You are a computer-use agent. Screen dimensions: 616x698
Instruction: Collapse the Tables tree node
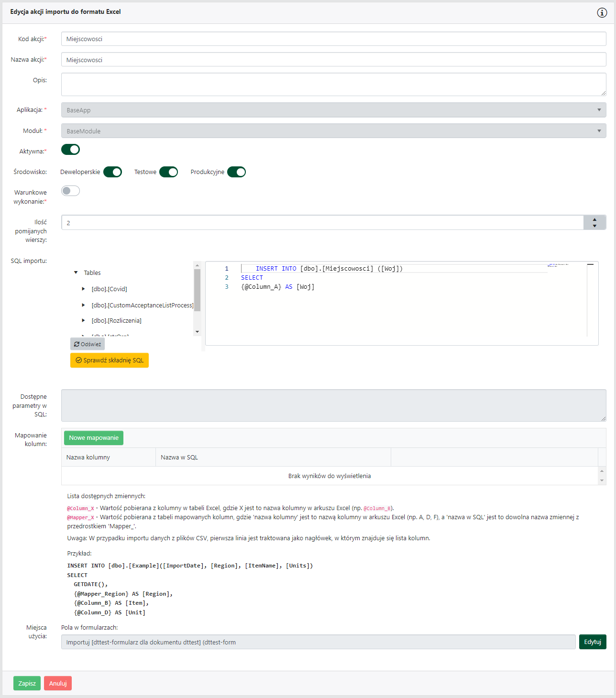point(76,273)
